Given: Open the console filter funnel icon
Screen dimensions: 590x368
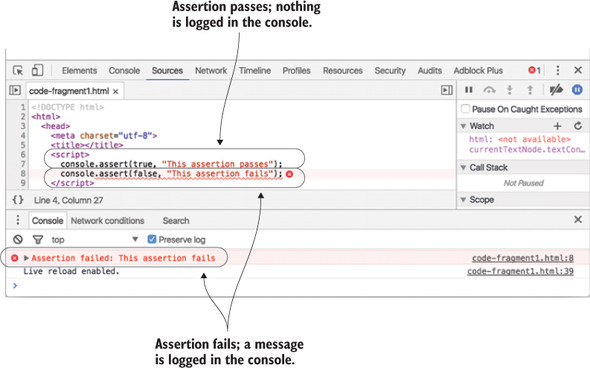Looking at the screenshot, I should coord(38,240).
